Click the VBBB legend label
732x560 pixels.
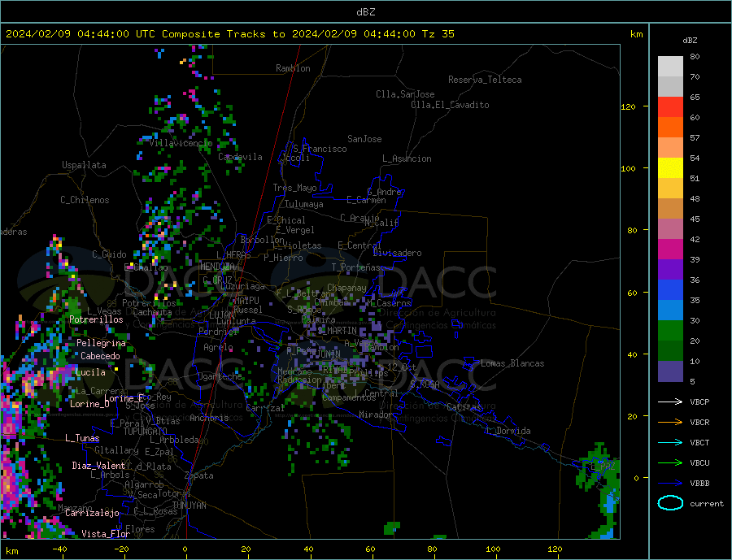[699, 484]
